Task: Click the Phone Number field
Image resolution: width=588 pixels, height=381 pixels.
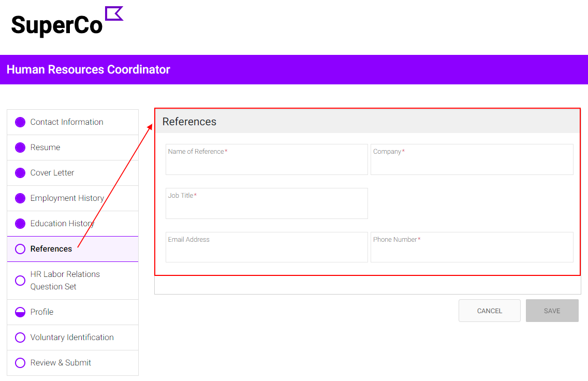Action: [472, 247]
